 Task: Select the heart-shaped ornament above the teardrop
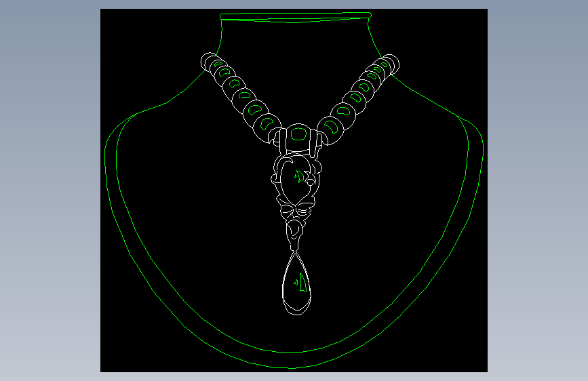[297, 179]
